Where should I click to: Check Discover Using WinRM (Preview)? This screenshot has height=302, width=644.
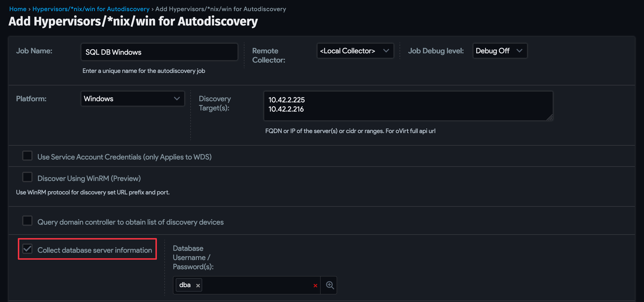click(x=27, y=177)
